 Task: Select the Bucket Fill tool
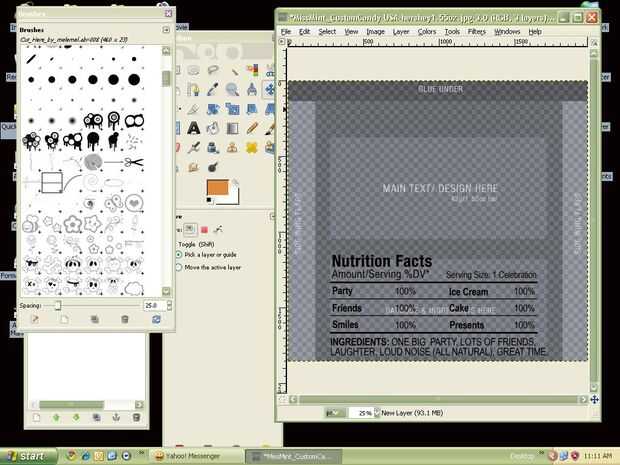coord(213,128)
